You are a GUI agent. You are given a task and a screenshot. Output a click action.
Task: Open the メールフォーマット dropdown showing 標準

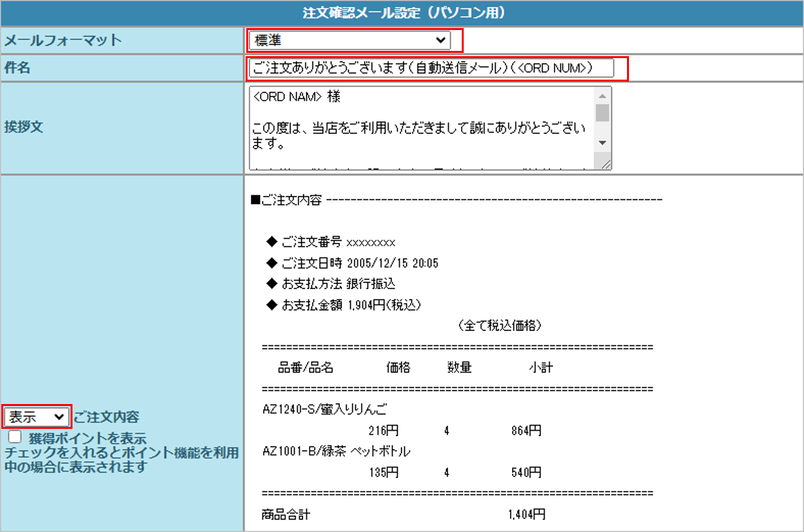coord(351,40)
